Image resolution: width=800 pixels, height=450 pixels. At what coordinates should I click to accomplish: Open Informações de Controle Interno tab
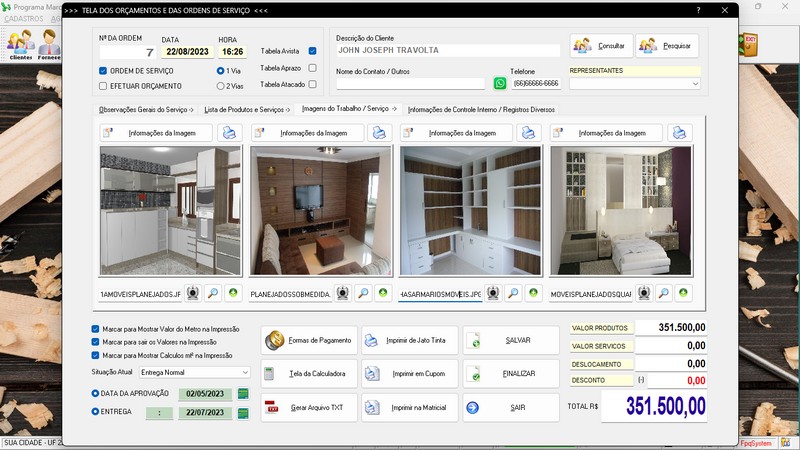point(481,110)
